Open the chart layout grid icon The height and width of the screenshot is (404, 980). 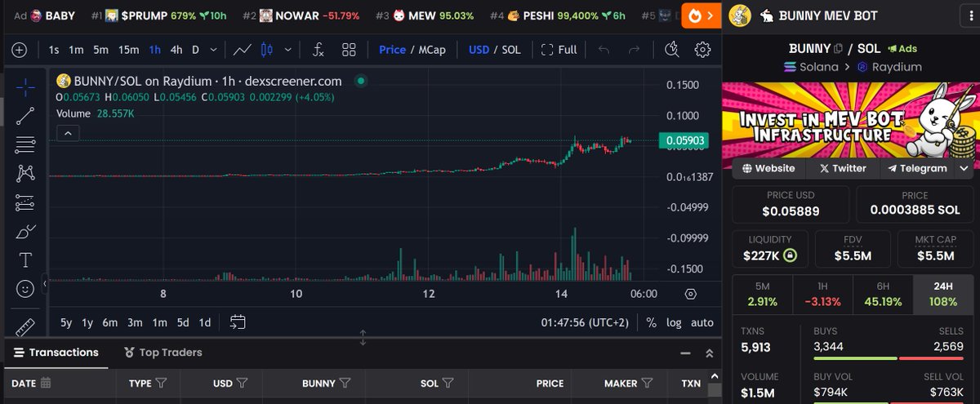tap(349, 50)
